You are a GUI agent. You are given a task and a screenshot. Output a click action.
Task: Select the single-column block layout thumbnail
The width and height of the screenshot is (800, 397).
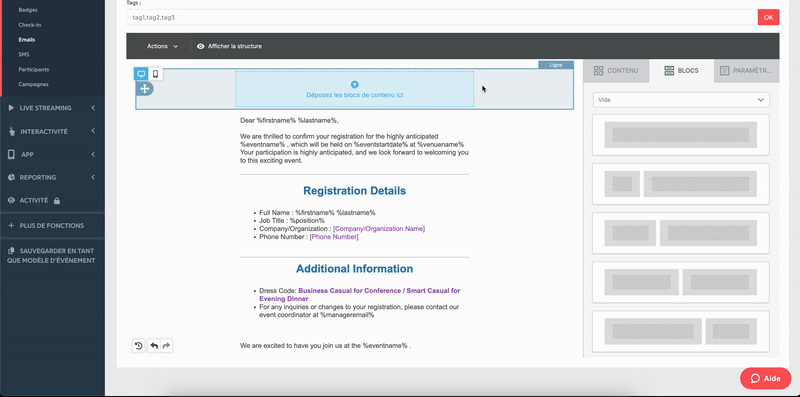click(681, 135)
